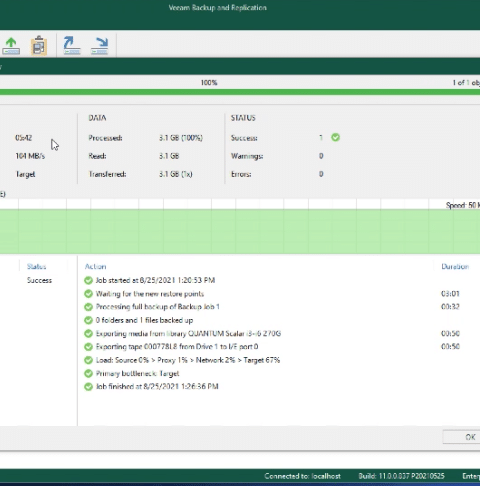The height and width of the screenshot is (486, 480).
Task: Click the green throughput graph area
Action: (240, 231)
